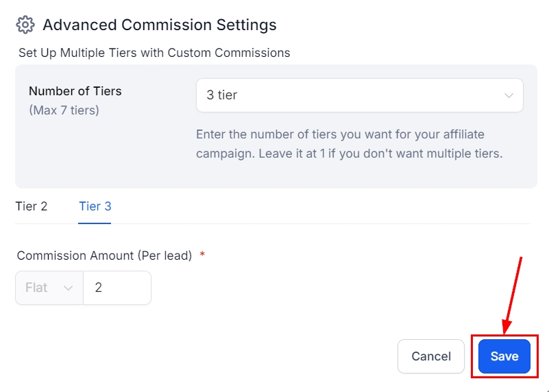Save the commission settings
The height and width of the screenshot is (392, 549).
504,356
